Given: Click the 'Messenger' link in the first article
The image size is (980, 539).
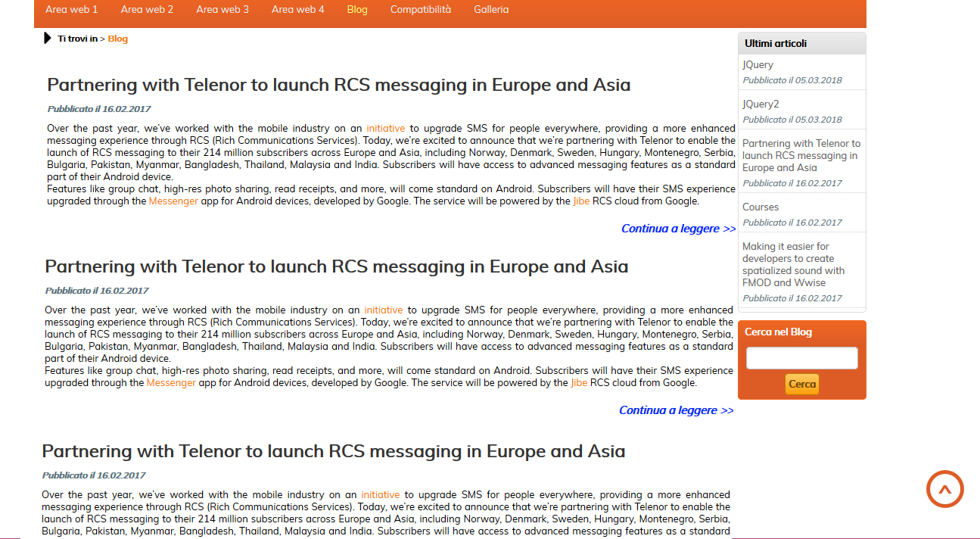Looking at the screenshot, I should (x=173, y=201).
